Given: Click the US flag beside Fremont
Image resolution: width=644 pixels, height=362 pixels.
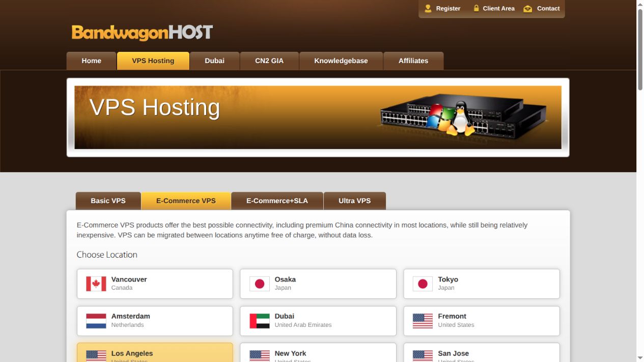Looking at the screenshot, I should point(423,321).
